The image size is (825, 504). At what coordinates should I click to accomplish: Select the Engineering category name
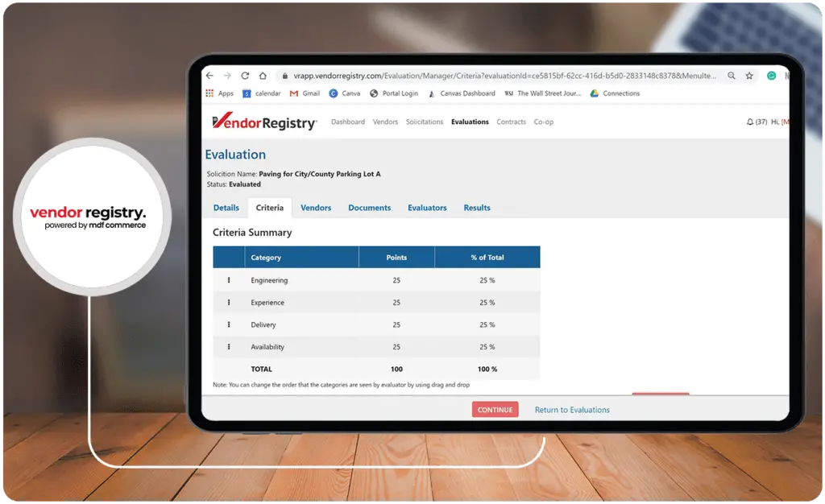coord(269,280)
